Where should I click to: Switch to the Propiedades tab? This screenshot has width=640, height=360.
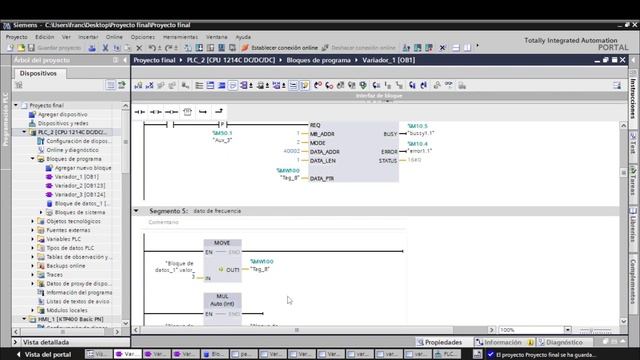(x=440, y=342)
